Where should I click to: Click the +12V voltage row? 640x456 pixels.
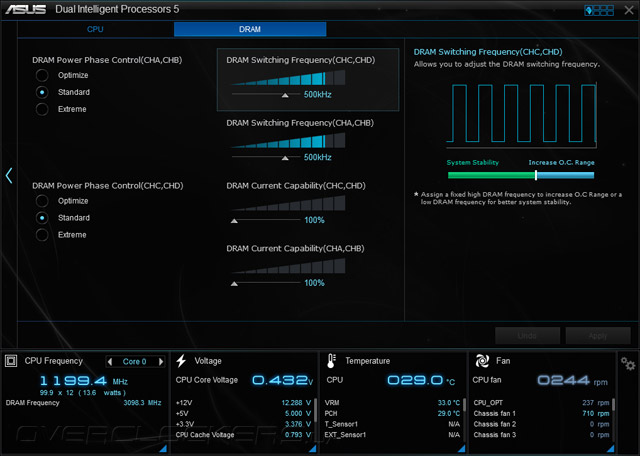click(243, 403)
